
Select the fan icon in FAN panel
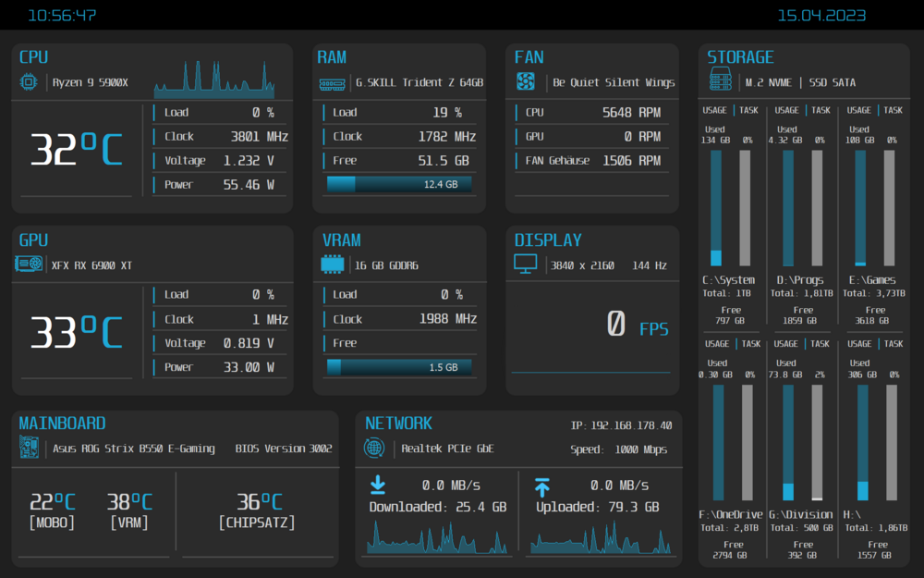point(527,82)
